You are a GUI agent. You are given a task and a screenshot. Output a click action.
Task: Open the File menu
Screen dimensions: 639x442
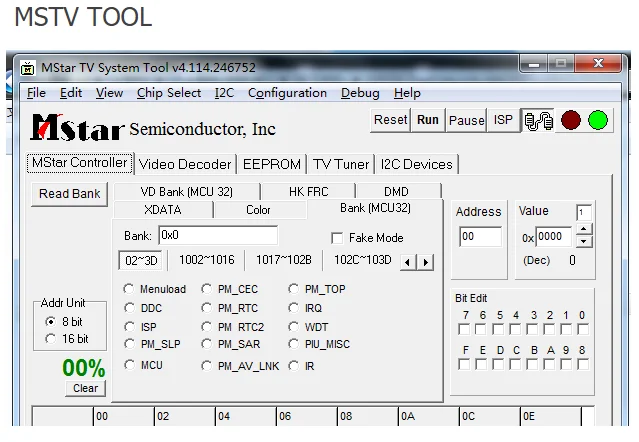tap(36, 93)
